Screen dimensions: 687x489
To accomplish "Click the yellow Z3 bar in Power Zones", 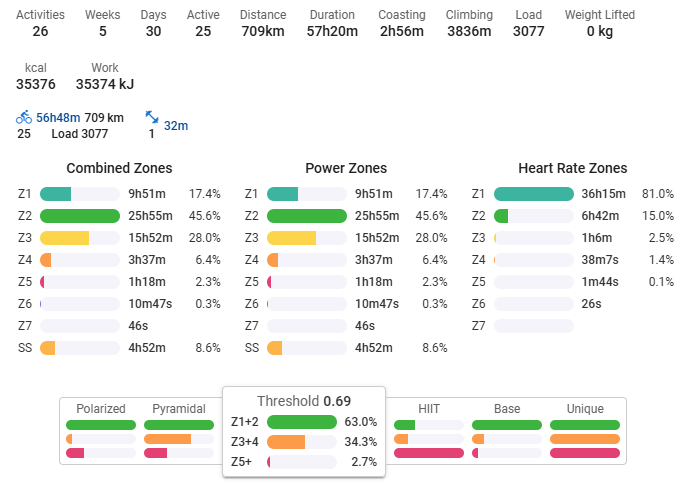I will (x=292, y=238).
